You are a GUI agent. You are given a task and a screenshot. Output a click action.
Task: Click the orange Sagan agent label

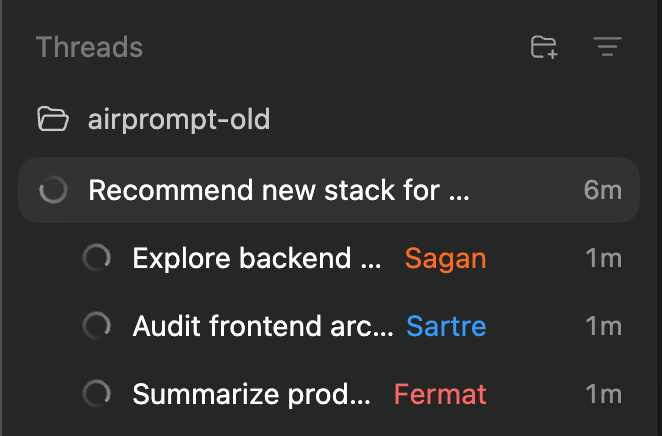(x=445, y=258)
